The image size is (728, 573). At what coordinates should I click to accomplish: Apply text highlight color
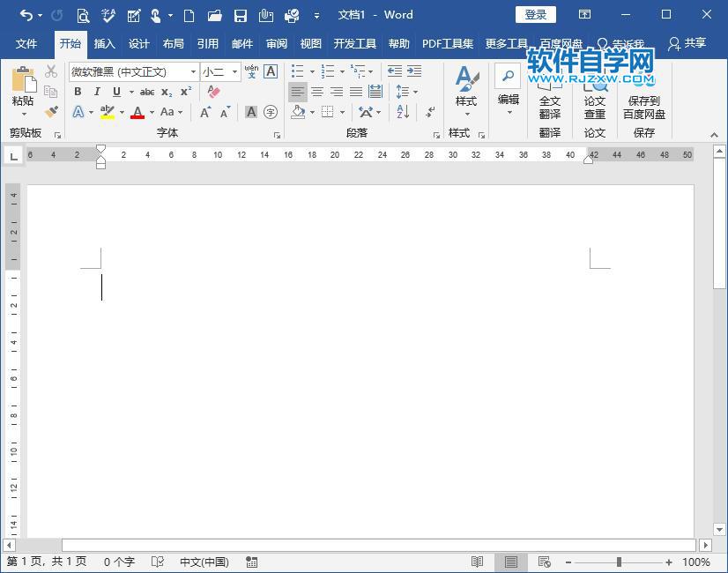pos(108,112)
